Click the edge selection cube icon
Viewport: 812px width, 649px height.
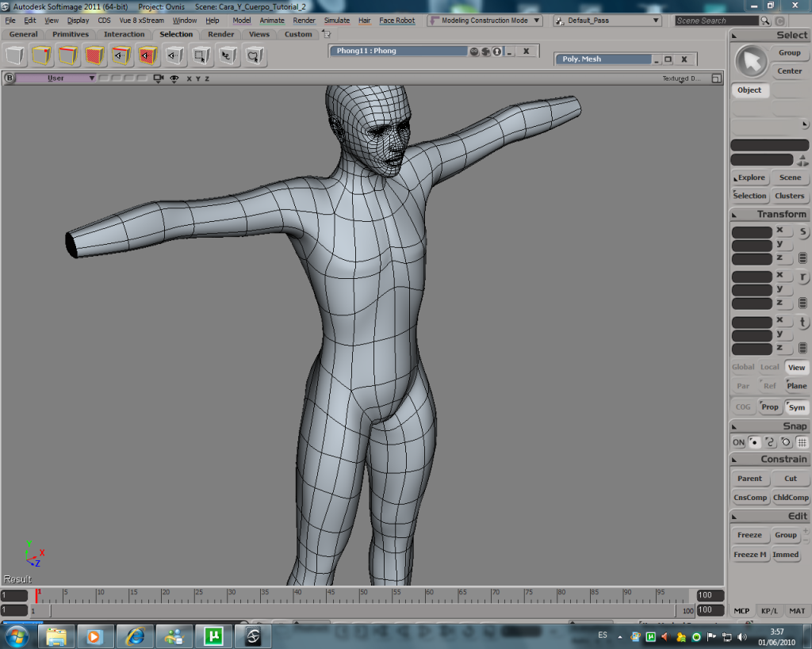click(x=69, y=55)
